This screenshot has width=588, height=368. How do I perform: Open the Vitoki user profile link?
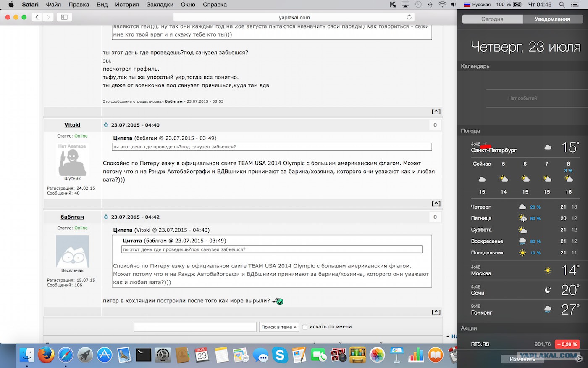(72, 125)
